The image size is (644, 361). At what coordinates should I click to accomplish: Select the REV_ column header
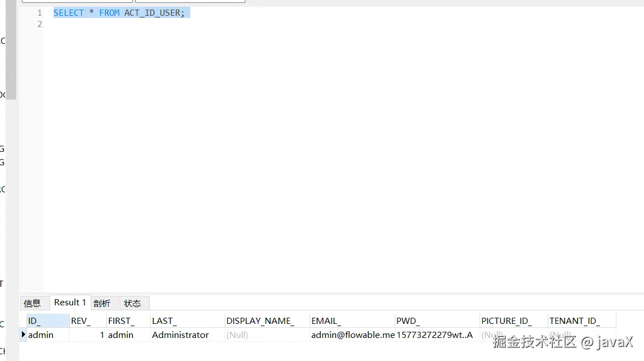(87, 321)
